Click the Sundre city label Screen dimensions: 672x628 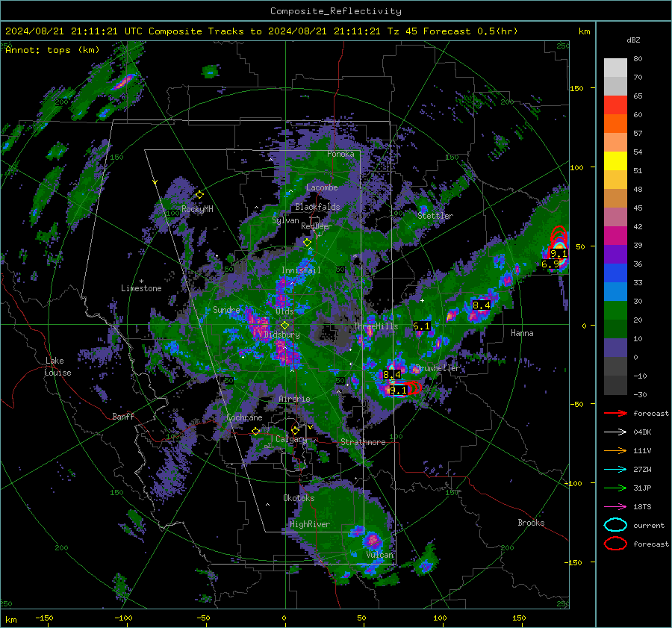coord(226,310)
